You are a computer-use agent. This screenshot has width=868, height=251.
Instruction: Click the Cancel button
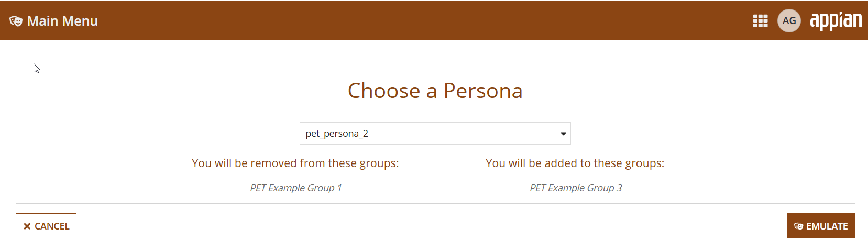(46, 226)
